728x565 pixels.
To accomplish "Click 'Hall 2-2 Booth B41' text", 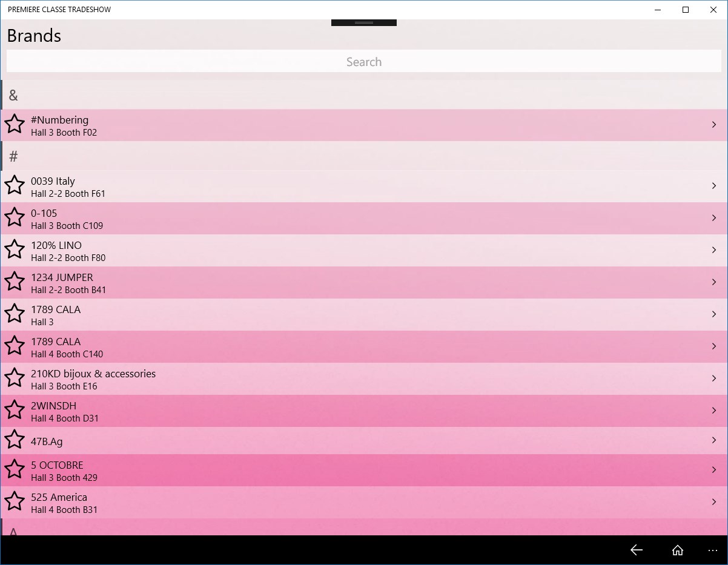I will 68,289.
